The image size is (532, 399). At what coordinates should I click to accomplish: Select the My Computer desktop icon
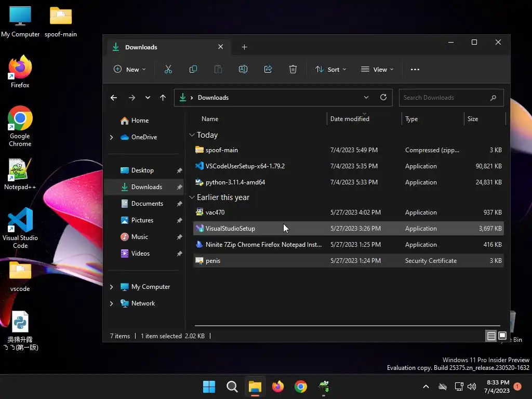(20, 21)
